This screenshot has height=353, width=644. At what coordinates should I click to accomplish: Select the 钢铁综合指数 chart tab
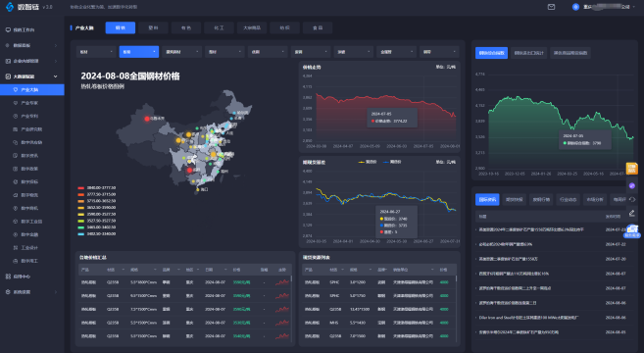(492, 53)
